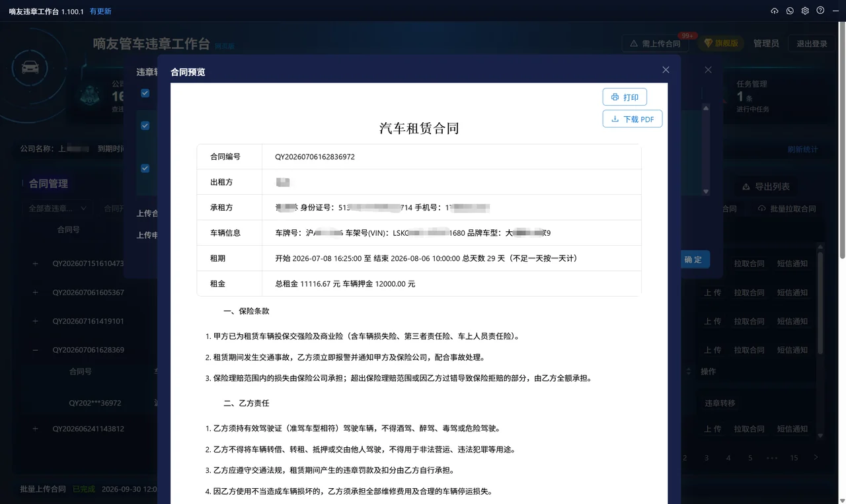Open the settings gear in title bar

(805, 11)
